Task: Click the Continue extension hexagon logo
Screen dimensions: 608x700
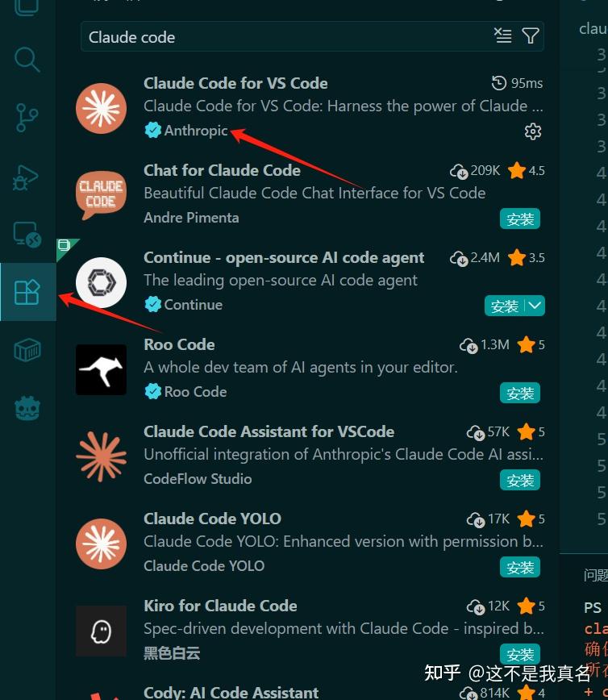Action: tap(102, 282)
